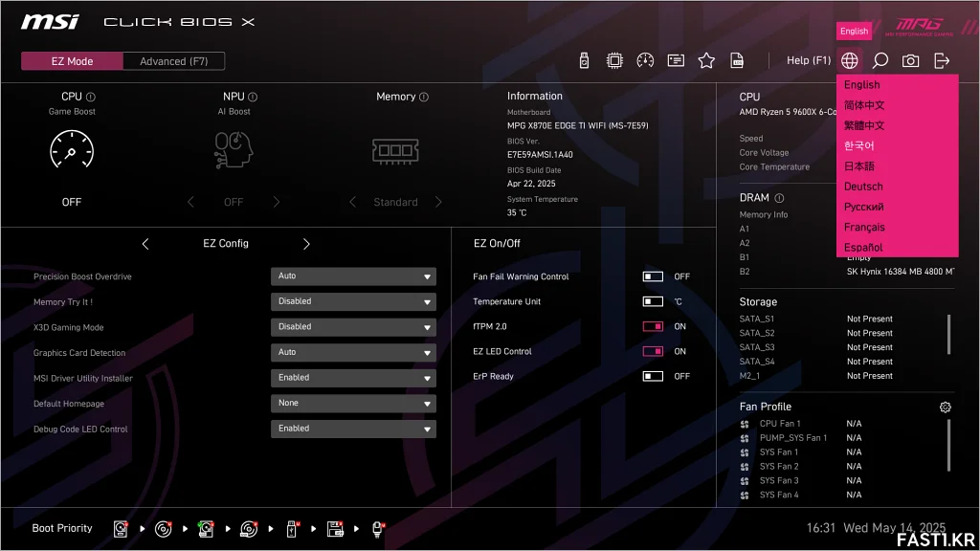This screenshot has width=980, height=551.
Task: Open Fan Profile settings gear
Action: point(945,408)
